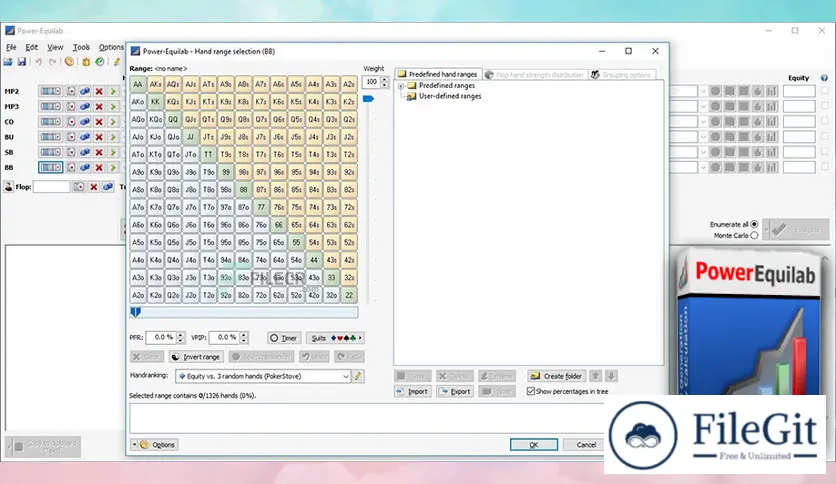Clear BU range with red X
836x484 pixels.
tap(99, 137)
